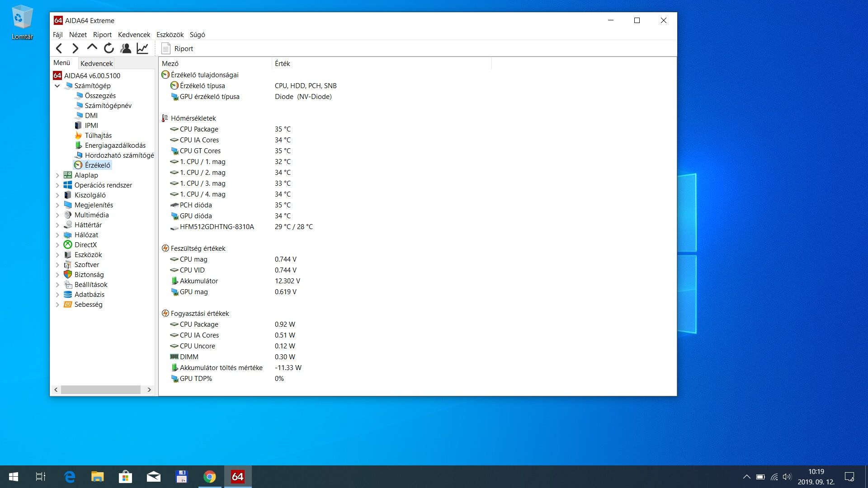This screenshot has height=488, width=868.
Task: Expand the Alaplap tree node
Action: tap(57, 175)
